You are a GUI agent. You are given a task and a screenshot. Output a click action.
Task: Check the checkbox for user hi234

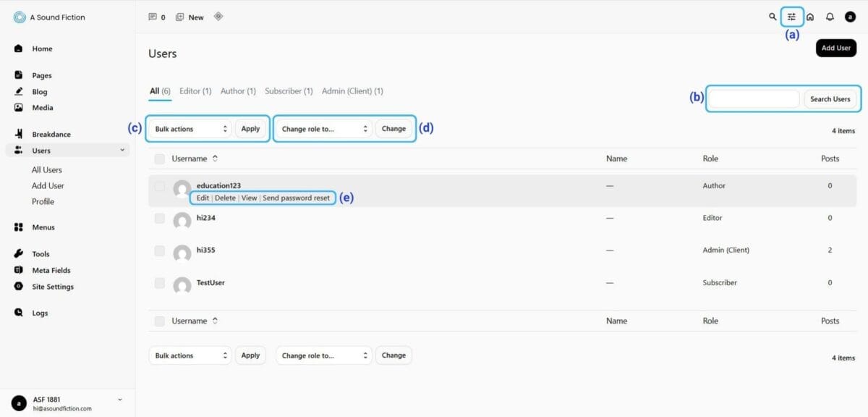point(159,218)
